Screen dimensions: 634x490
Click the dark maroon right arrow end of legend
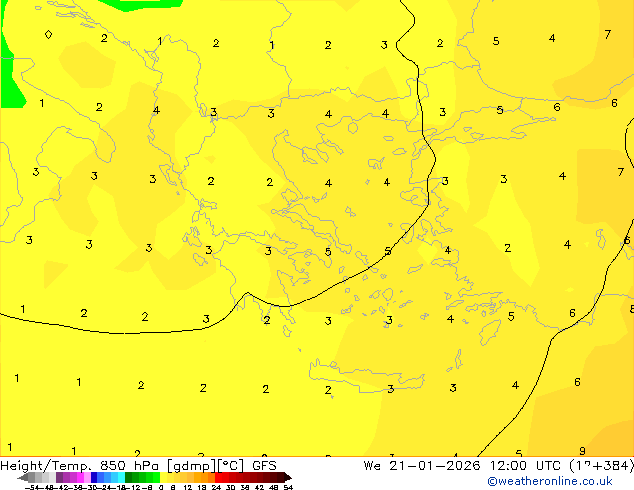pyautogui.click(x=288, y=477)
